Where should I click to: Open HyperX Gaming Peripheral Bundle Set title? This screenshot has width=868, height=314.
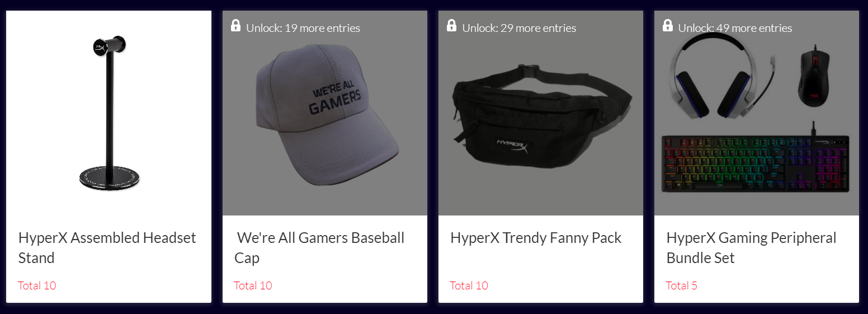click(x=751, y=247)
